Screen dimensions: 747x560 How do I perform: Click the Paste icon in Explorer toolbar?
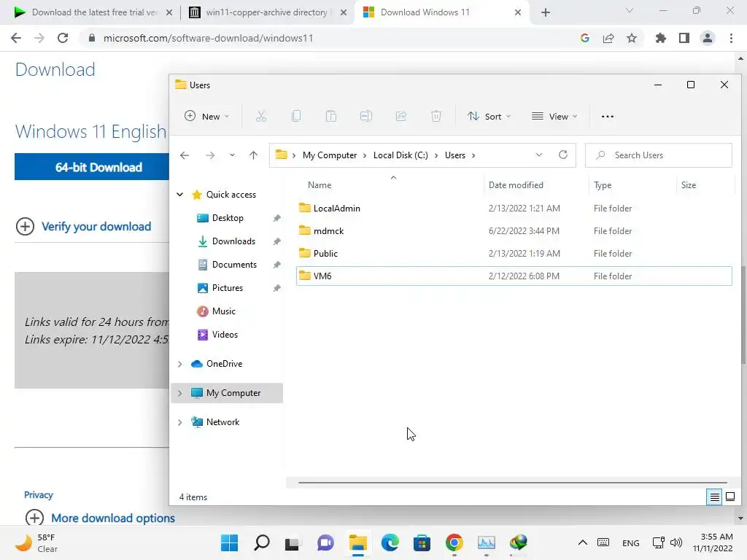(x=331, y=116)
